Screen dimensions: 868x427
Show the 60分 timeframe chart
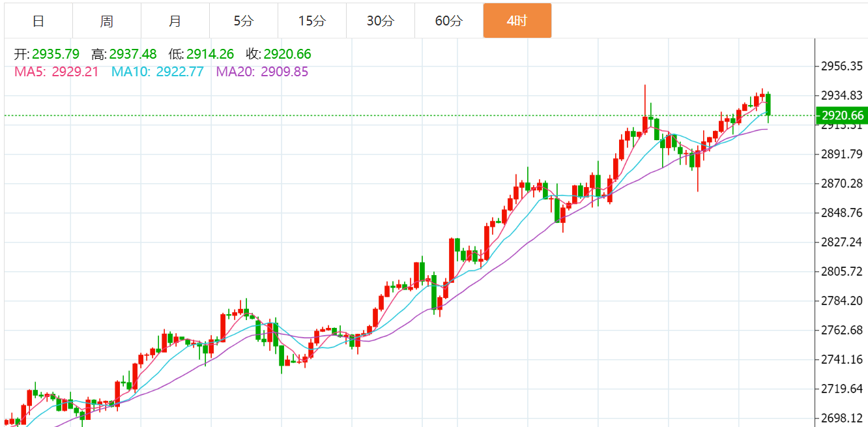[x=449, y=21]
